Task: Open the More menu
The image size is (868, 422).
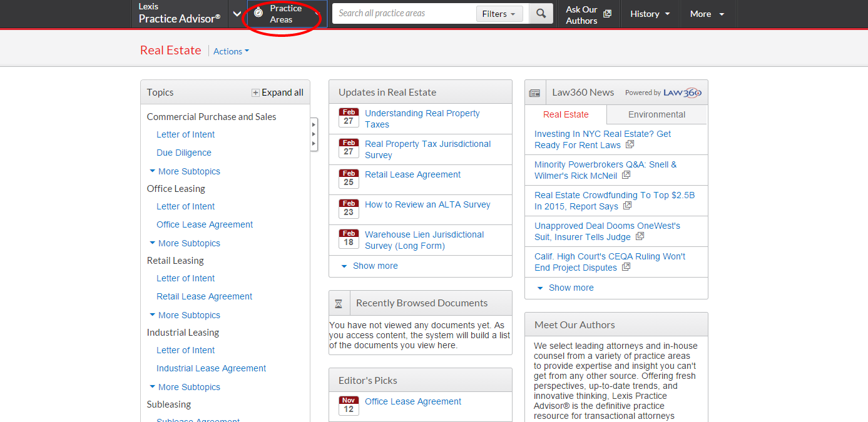Action: pos(707,14)
